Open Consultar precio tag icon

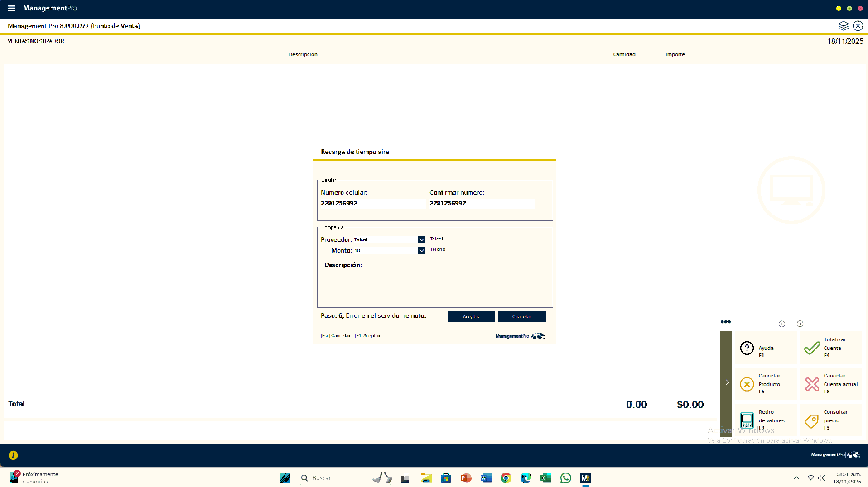pyautogui.click(x=812, y=420)
